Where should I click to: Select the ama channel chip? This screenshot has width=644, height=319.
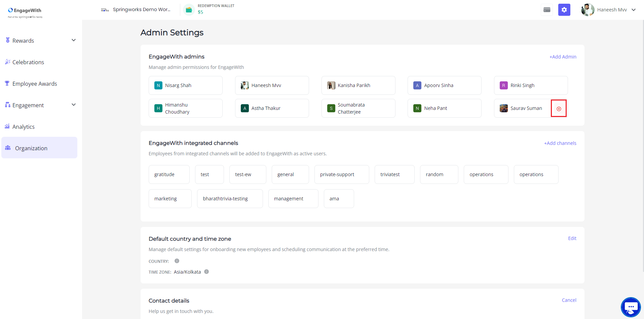click(339, 199)
